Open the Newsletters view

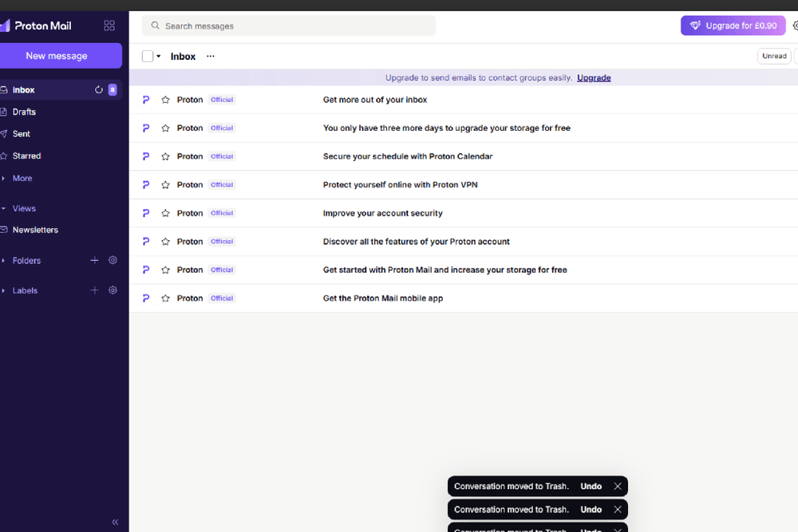(61, 230)
